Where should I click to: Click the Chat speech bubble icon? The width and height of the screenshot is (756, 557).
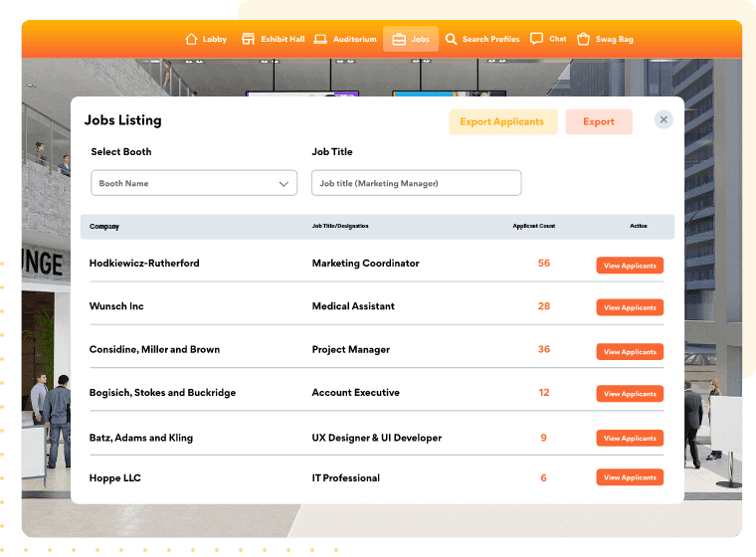pos(536,39)
